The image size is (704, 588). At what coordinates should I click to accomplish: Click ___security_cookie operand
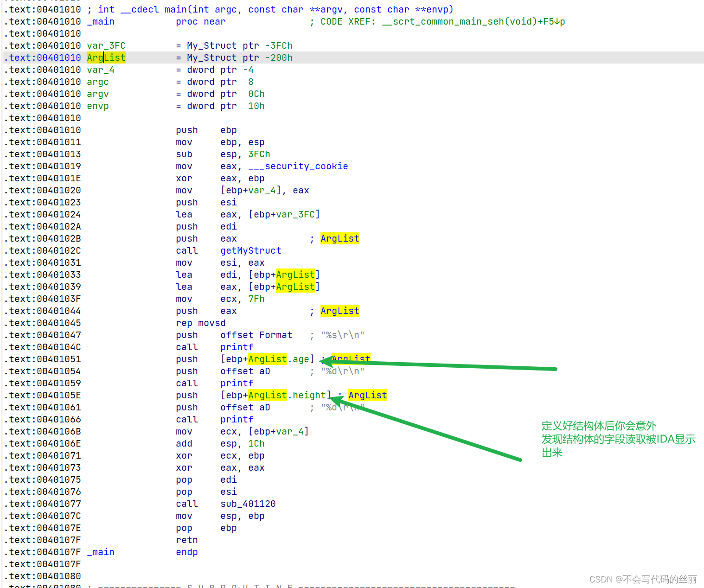(x=298, y=166)
